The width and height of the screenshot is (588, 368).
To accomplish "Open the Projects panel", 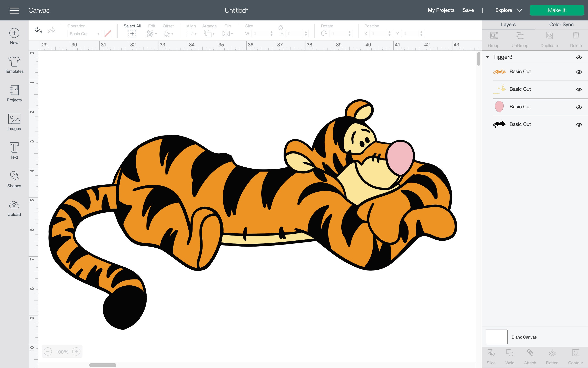I will pos(14,93).
